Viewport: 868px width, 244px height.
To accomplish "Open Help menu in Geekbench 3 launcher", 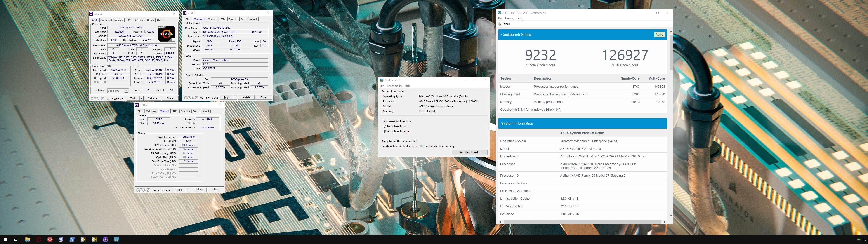I will point(408,86).
